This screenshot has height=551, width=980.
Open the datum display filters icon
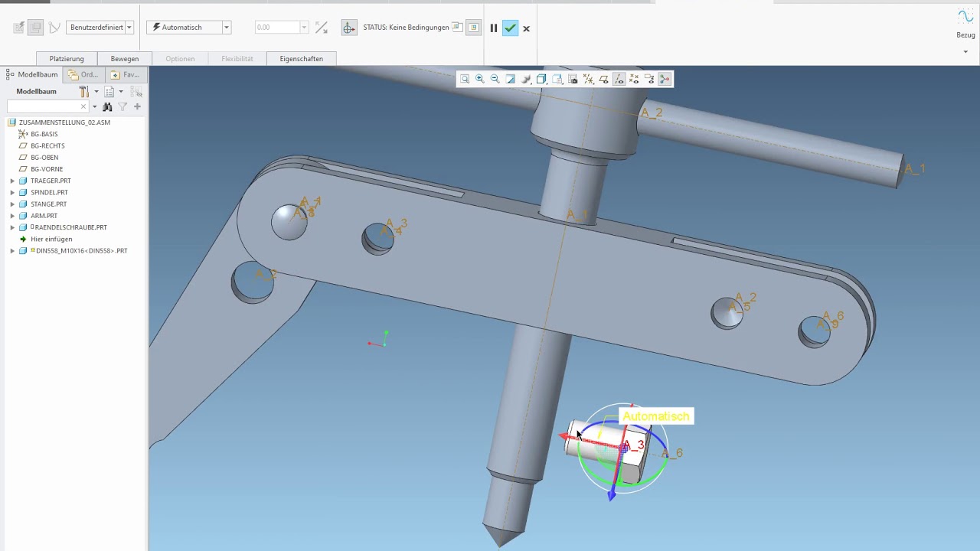pyautogui.click(x=588, y=79)
